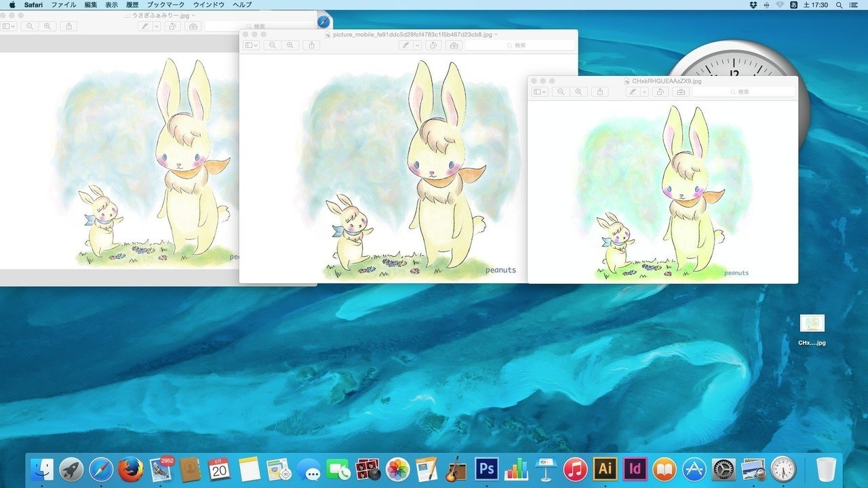Open the Trash in the Dock

click(x=826, y=468)
